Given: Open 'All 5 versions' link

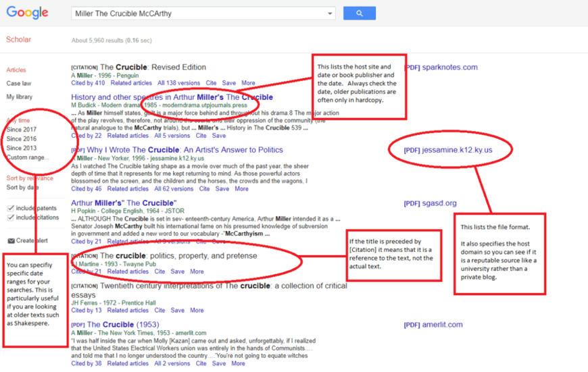Looking at the screenshot, I should [x=172, y=136].
